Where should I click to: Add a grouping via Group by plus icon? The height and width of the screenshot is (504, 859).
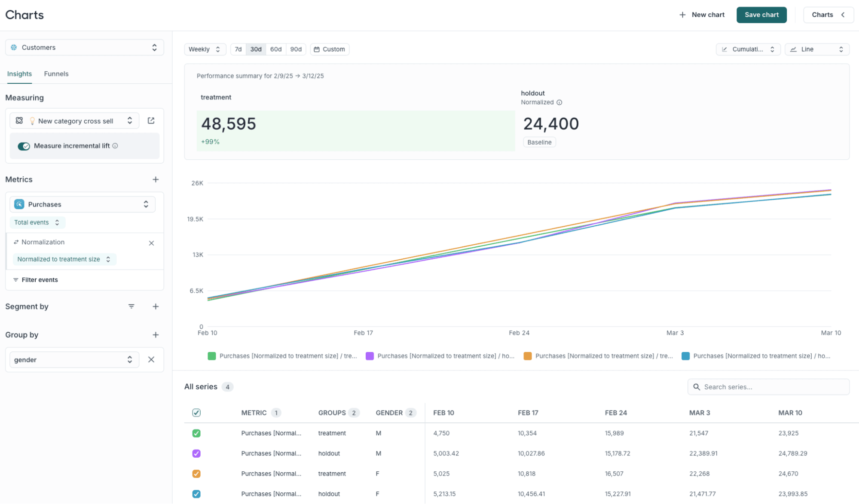156,335
